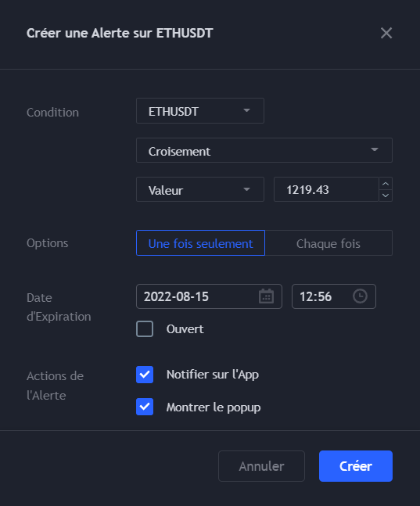The height and width of the screenshot is (506, 420).
Task: Open the ETHUSDT symbol dropdown
Action: (200, 111)
